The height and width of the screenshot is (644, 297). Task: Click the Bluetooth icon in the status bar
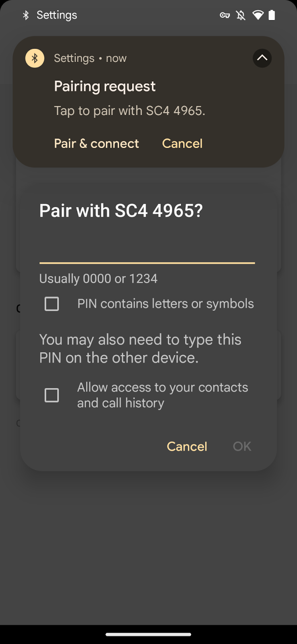point(26,15)
